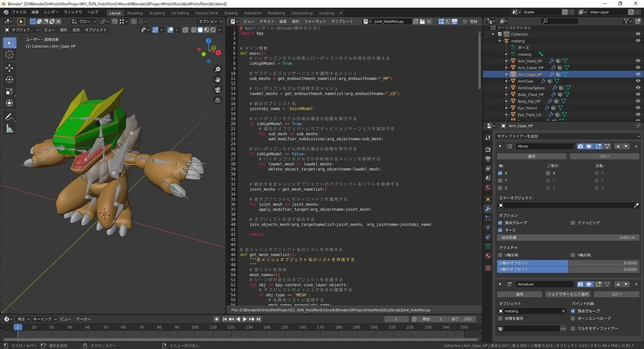644x349 pixels.
Task: Open Object Data green triangle tab
Action: point(488,246)
